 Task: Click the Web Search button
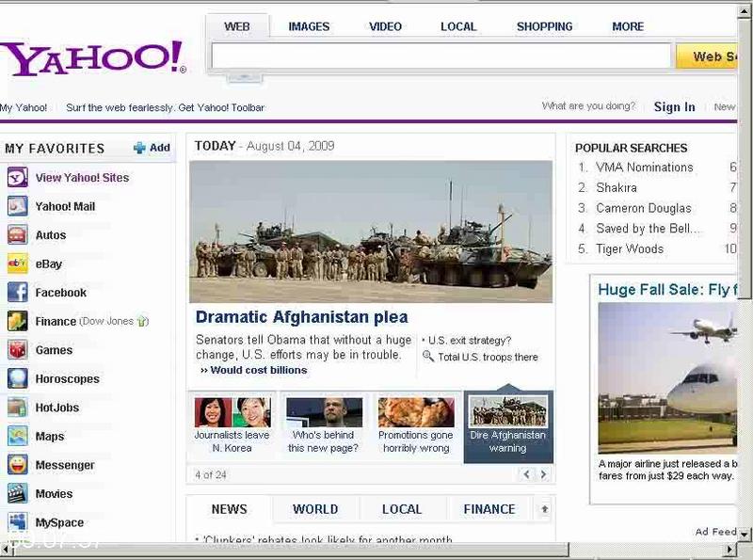707,56
